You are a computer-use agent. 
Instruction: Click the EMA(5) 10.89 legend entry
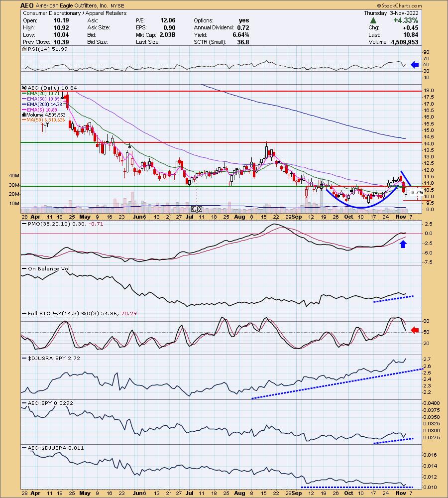(x=42, y=110)
